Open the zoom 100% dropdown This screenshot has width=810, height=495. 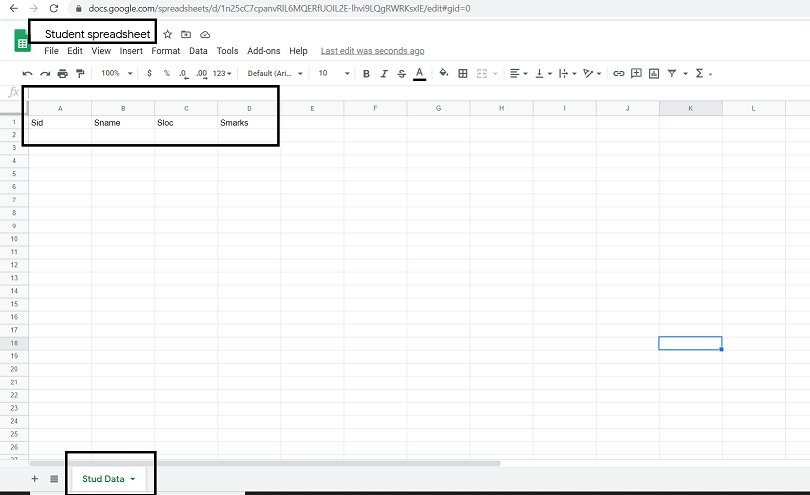(x=115, y=73)
